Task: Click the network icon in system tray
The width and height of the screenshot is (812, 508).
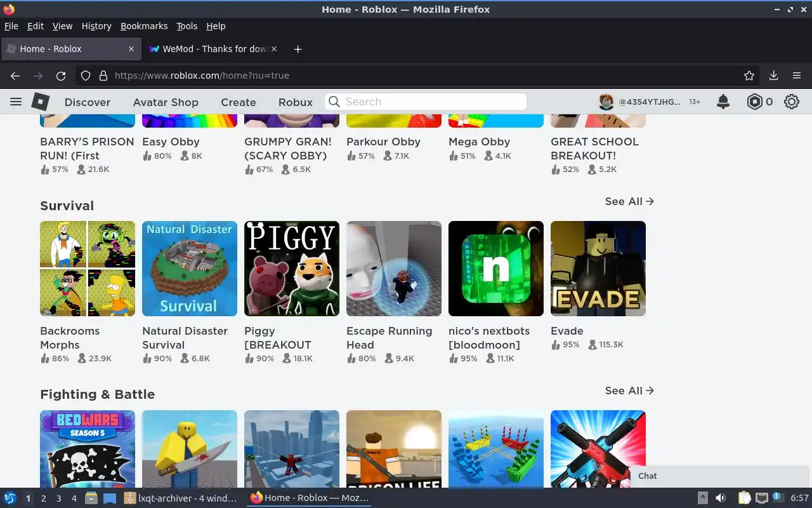Action: [761, 498]
